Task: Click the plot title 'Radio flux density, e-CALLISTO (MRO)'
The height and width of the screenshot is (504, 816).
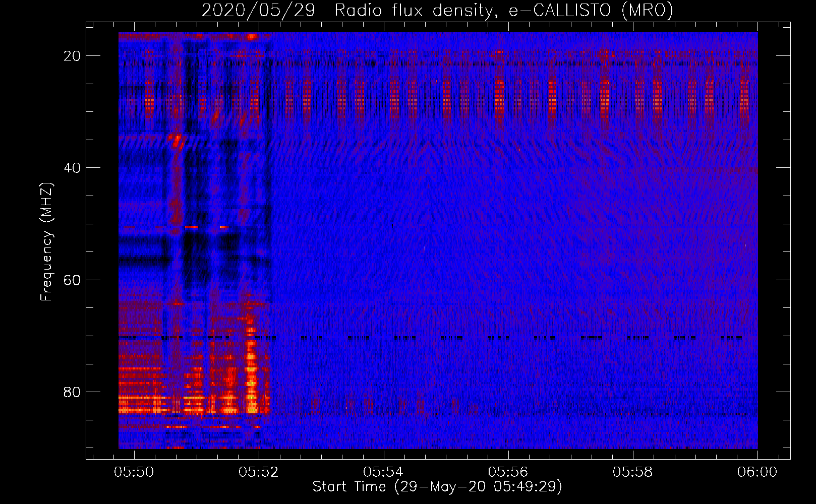Action: [503, 11]
